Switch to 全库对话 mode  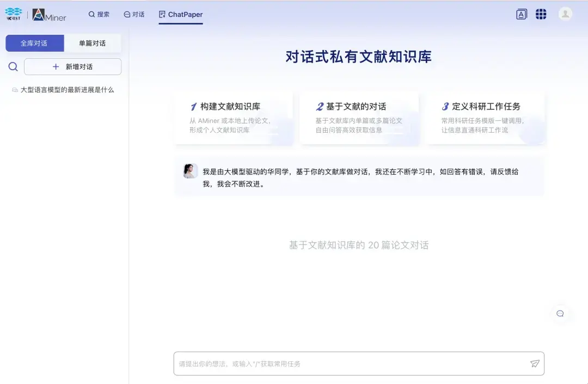tap(34, 43)
